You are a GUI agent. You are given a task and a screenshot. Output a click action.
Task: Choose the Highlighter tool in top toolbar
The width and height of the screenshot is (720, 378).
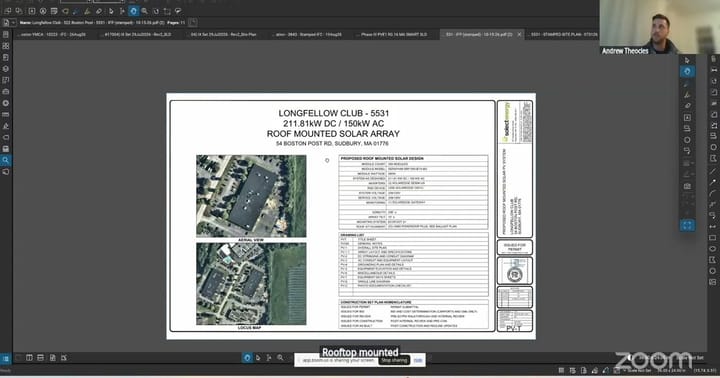click(x=87, y=11)
